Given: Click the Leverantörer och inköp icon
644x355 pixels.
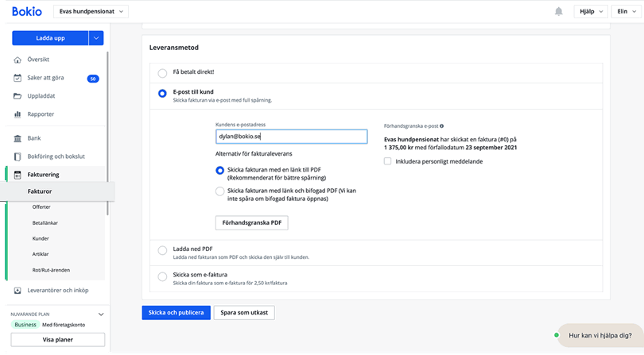Looking at the screenshot, I should click(17, 291).
